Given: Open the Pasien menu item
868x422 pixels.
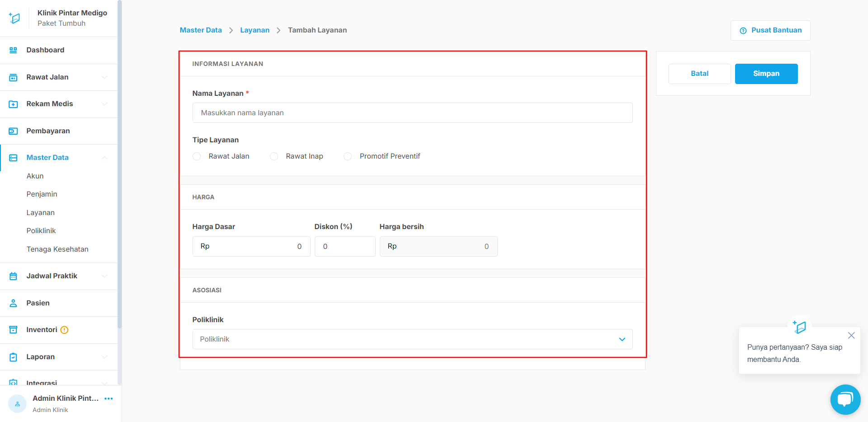Looking at the screenshot, I should pos(59,303).
